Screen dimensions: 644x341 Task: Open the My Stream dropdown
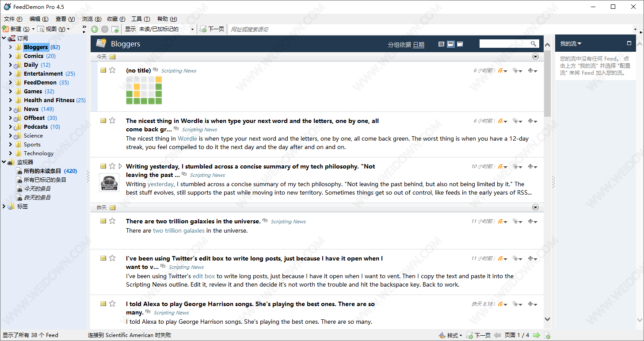(x=571, y=43)
